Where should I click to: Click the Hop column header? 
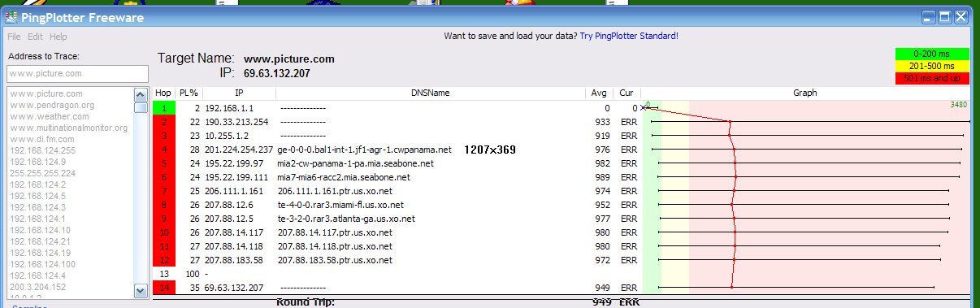(x=163, y=93)
